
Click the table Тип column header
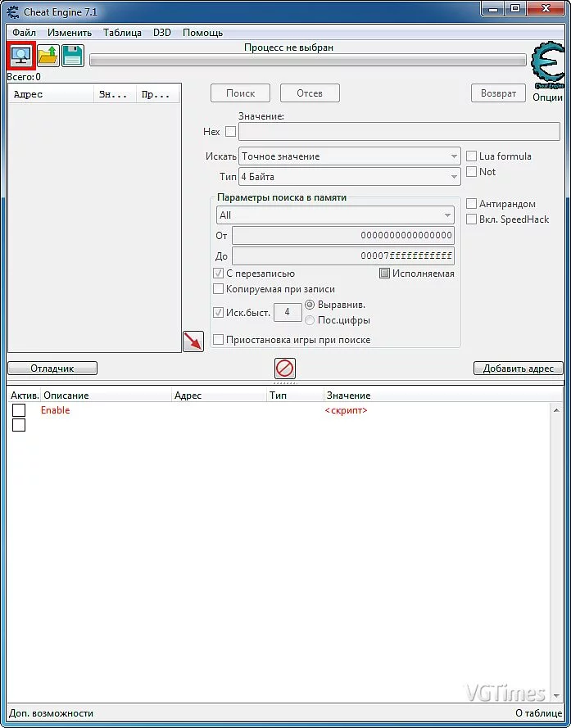(296, 396)
